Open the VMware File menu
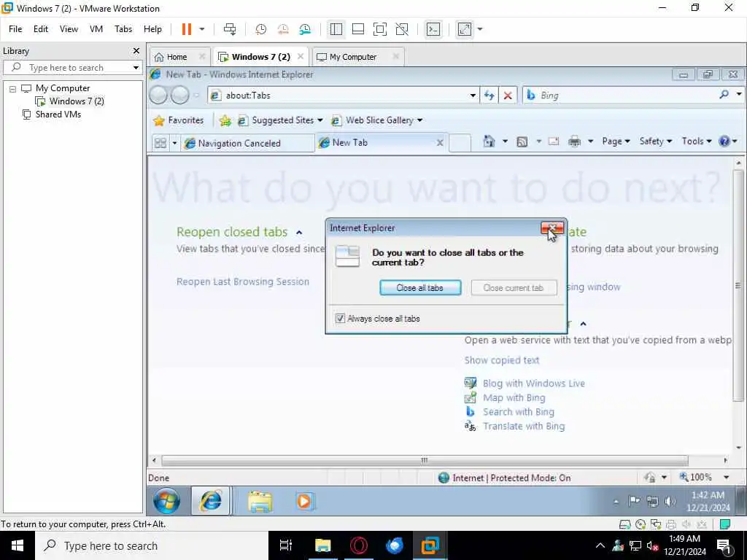The image size is (747, 560). tap(15, 29)
